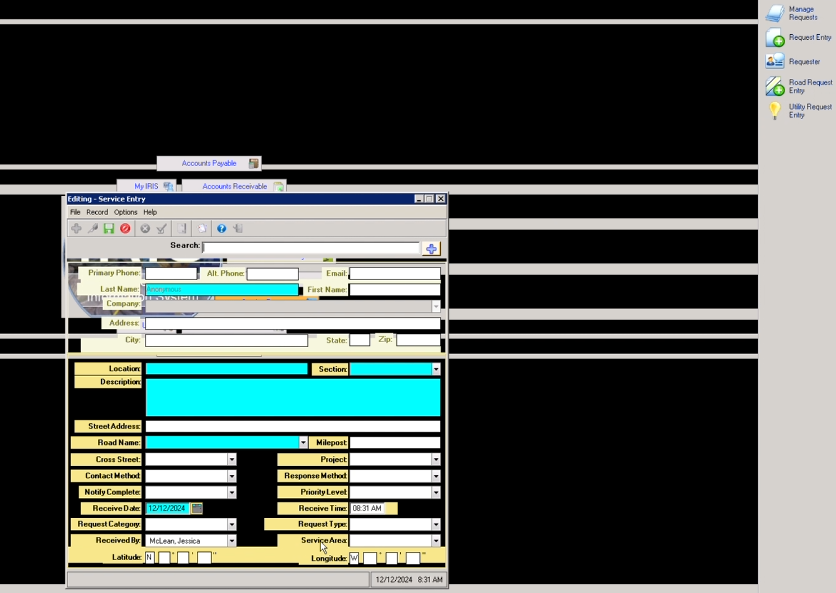Expand the Company dropdown
Image resolution: width=836 pixels, height=593 pixels.
[436, 306]
